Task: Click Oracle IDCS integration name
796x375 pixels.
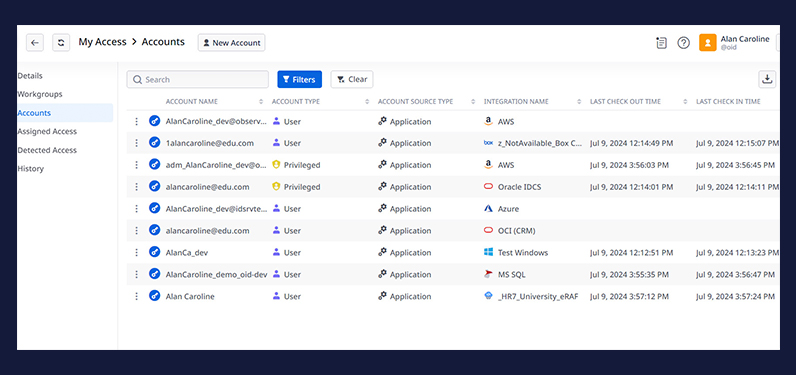Action: [519, 187]
